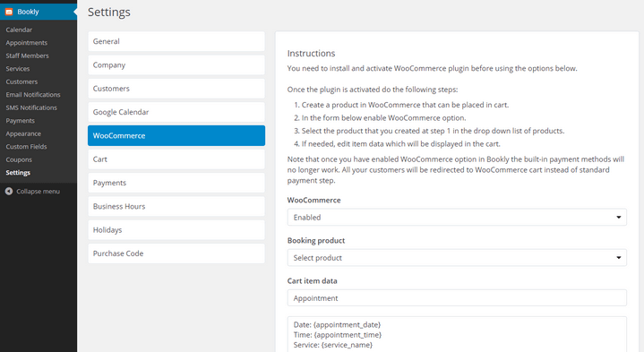Open the Payments settings tab
The height and width of the screenshot is (352, 644).
tap(176, 183)
